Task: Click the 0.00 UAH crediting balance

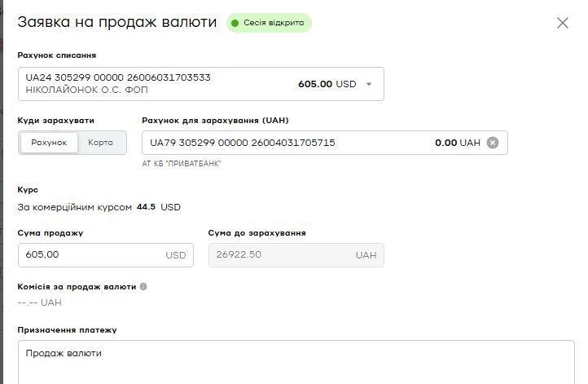Action: coord(458,143)
